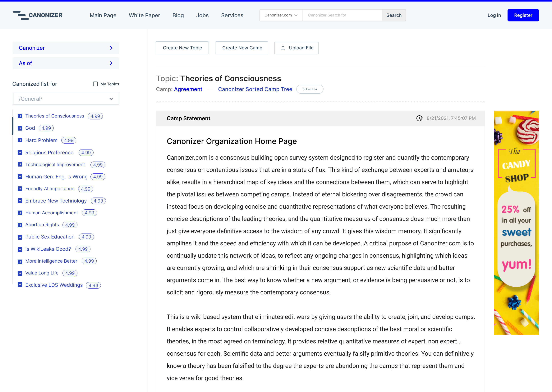
Task: Click the sidebar topic list scrollbar
Action: coord(13,126)
